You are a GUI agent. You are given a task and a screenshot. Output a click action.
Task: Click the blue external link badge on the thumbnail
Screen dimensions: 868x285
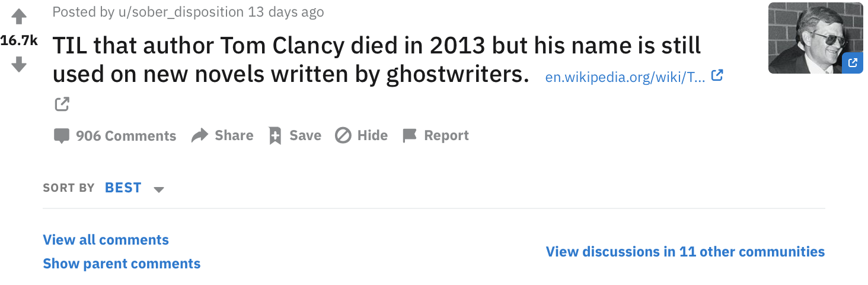pyautogui.click(x=852, y=63)
